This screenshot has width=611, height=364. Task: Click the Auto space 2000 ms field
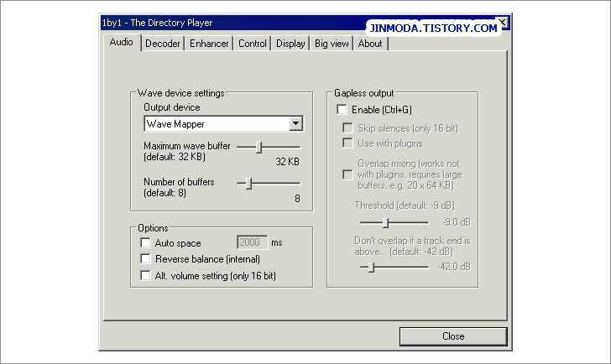[252, 242]
